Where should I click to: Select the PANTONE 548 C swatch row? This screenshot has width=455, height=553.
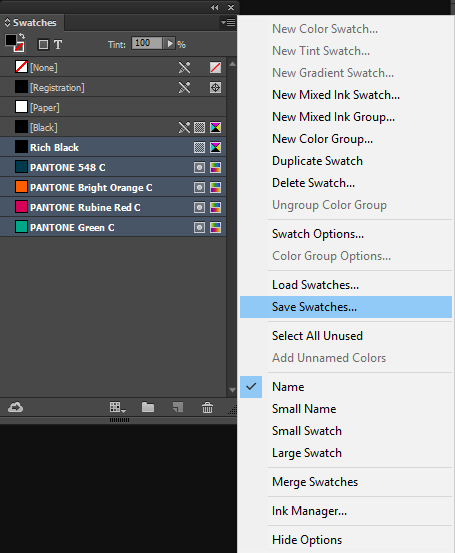pos(113,168)
